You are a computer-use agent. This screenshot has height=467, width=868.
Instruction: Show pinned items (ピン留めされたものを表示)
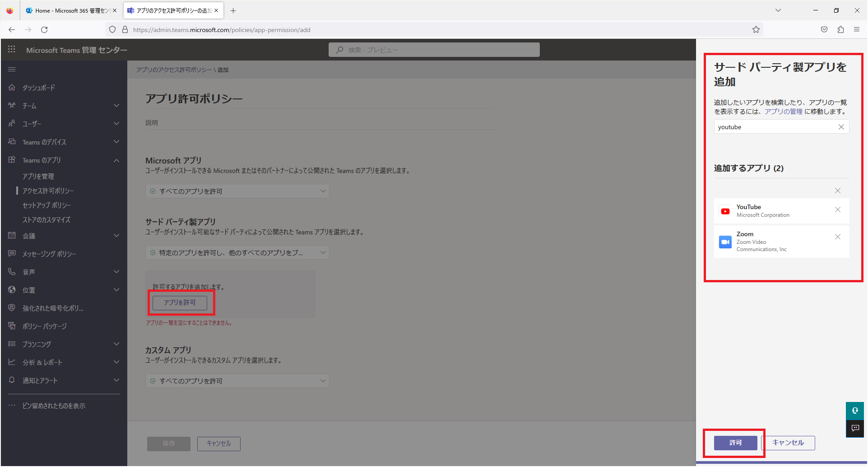pyautogui.click(x=54, y=406)
